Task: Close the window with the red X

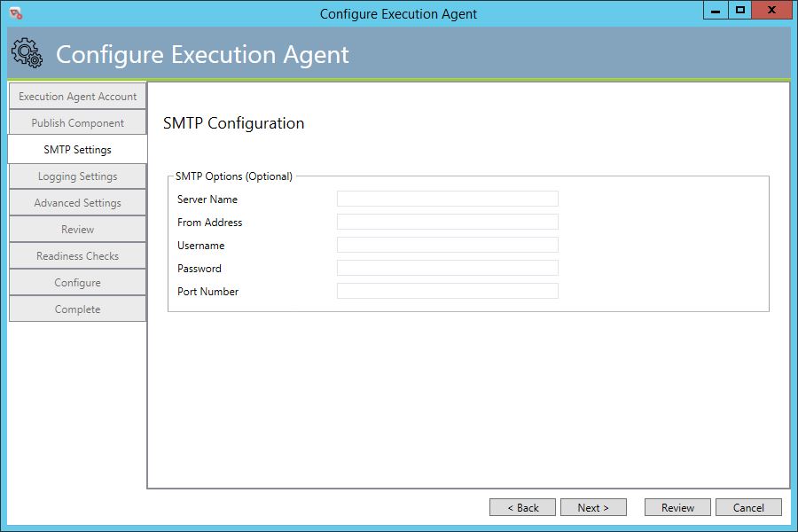Action: [x=771, y=10]
